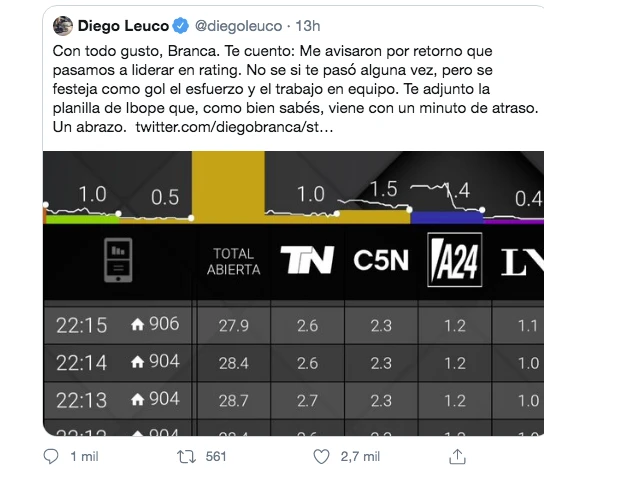Click the C5N channel logo
637x484 pixels.
point(381,261)
